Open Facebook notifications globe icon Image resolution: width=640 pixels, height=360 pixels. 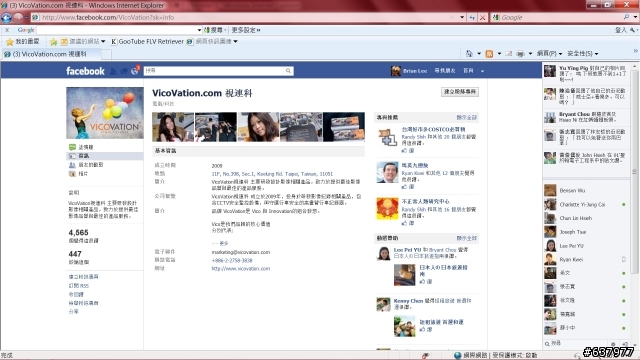pyautogui.click(x=135, y=71)
